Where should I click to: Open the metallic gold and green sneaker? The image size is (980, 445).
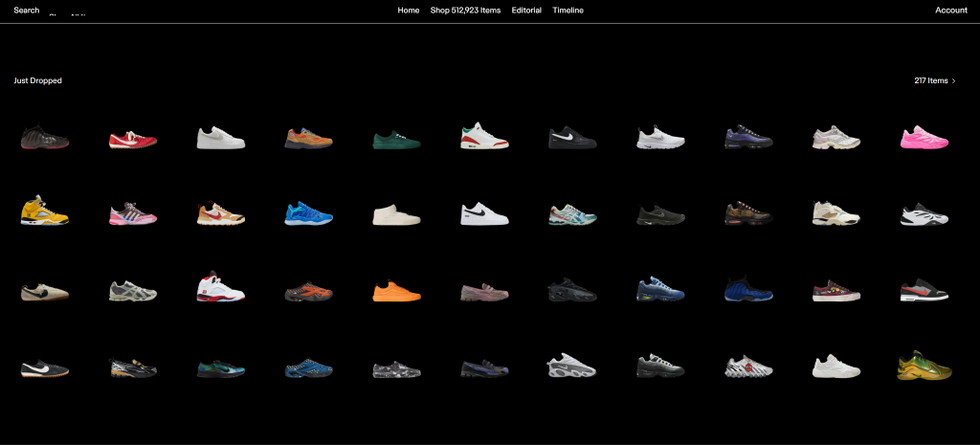(x=924, y=365)
